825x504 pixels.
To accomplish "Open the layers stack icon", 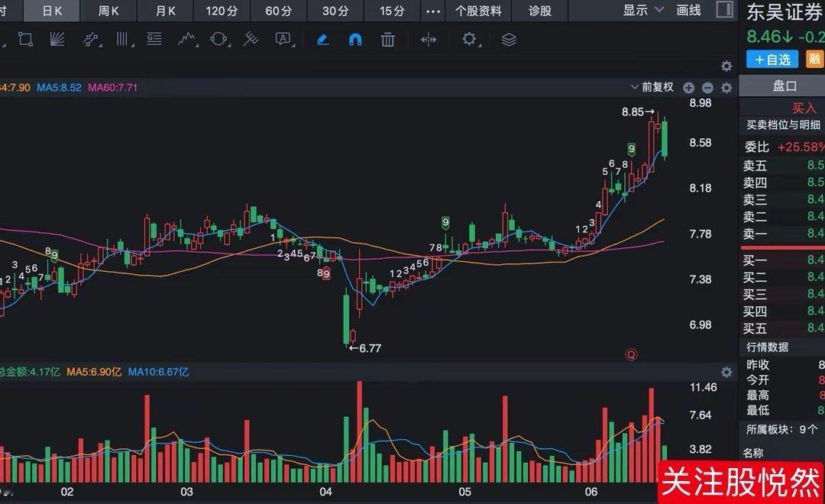I will coord(509,40).
